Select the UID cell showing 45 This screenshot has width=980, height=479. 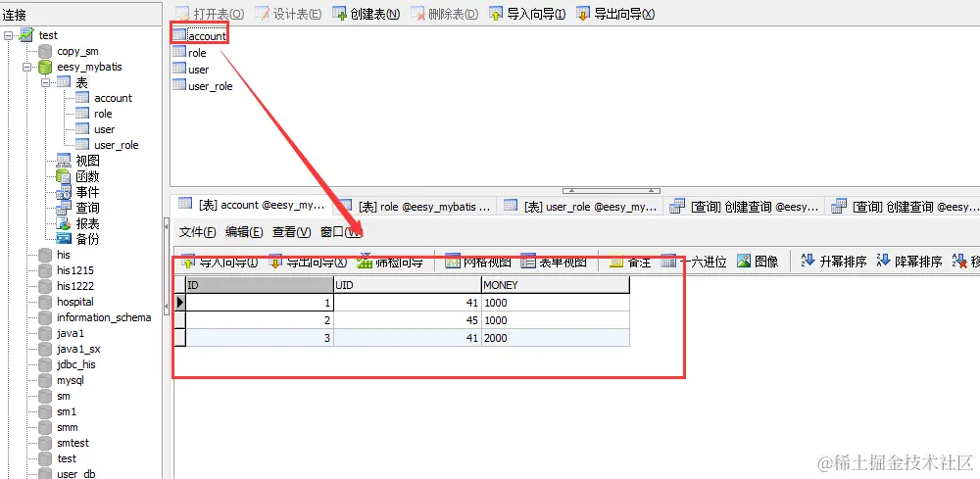[408, 320]
